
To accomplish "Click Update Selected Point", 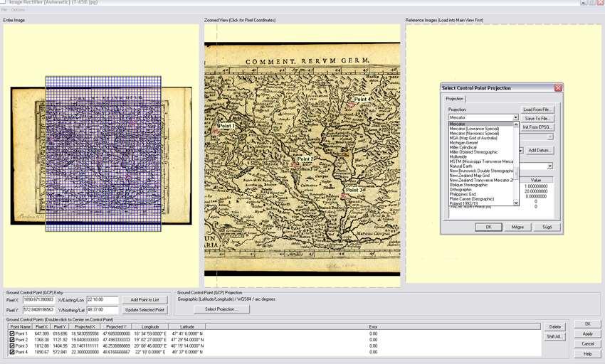I will (x=144, y=310).
